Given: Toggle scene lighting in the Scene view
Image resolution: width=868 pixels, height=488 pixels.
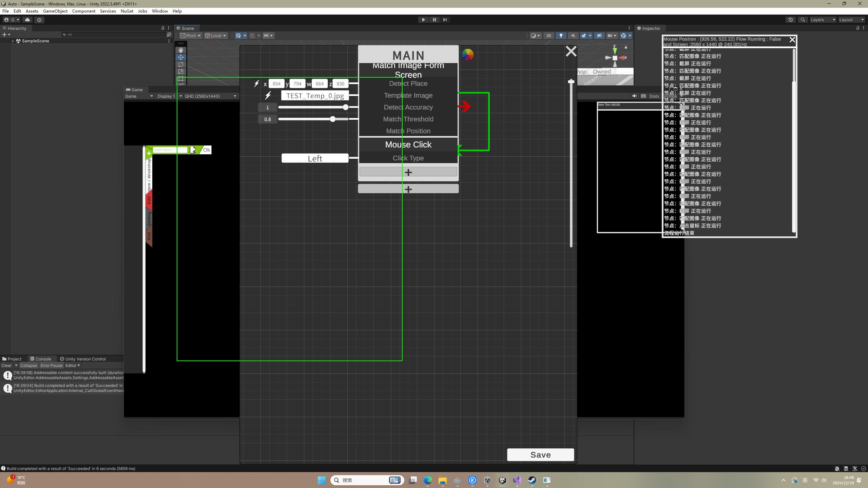Looking at the screenshot, I should pyautogui.click(x=560, y=35).
